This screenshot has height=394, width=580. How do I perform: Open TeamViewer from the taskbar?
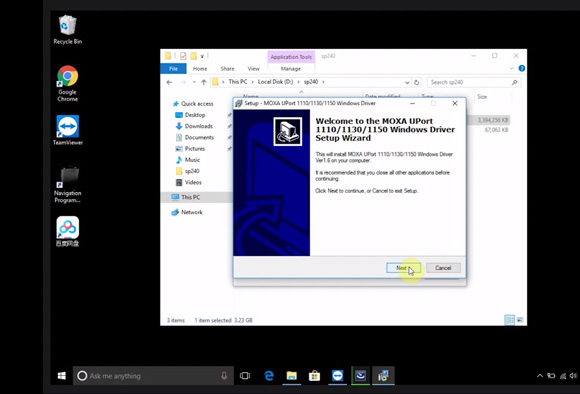337,376
